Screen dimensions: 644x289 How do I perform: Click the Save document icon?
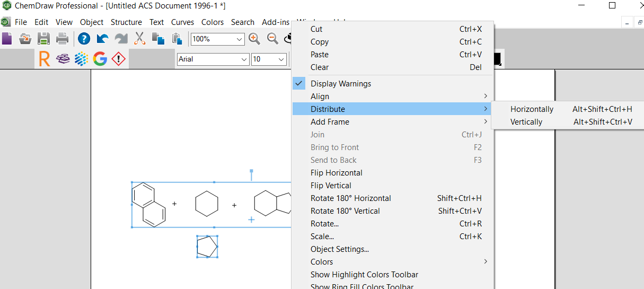click(x=43, y=39)
